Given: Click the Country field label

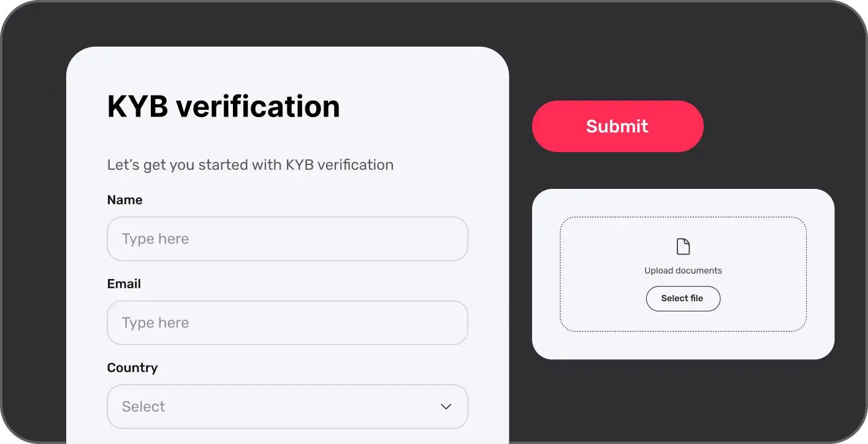Looking at the screenshot, I should pos(132,368).
